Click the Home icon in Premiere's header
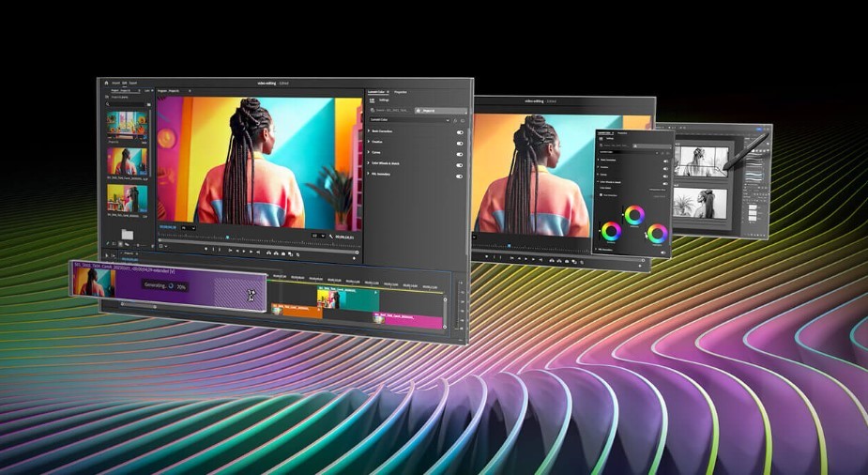 coord(106,83)
